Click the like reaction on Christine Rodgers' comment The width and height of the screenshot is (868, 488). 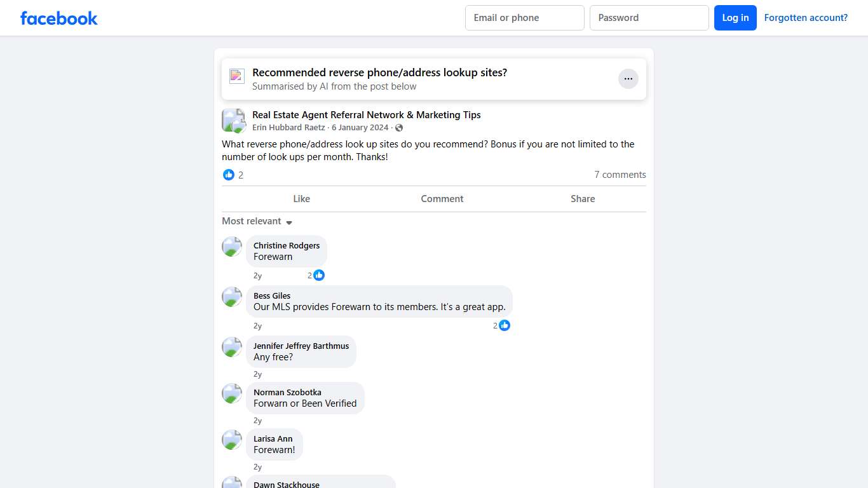pyautogui.click(x=319, y=275)
